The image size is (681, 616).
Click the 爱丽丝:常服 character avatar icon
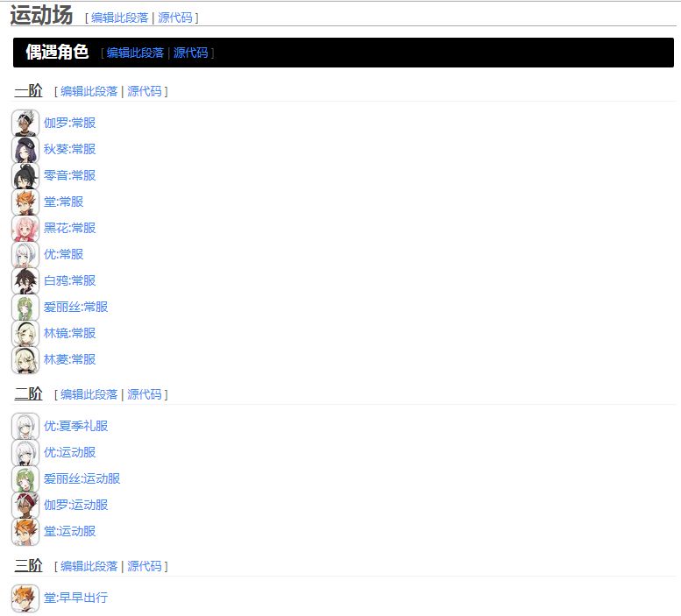click(x=25, y=307)
